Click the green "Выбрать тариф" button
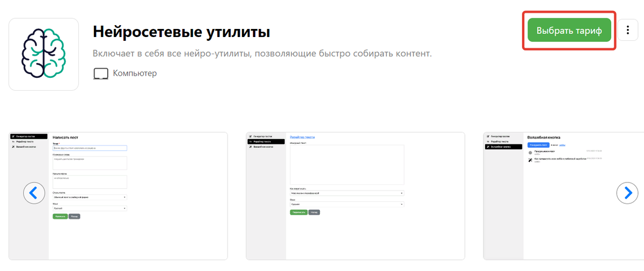The image size is (644, 271). [569, 30]
